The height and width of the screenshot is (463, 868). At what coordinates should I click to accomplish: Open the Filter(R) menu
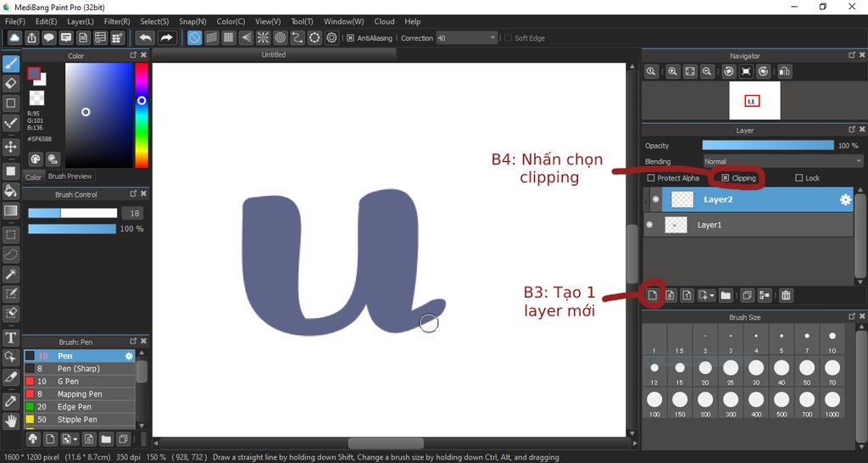(117, 21)
